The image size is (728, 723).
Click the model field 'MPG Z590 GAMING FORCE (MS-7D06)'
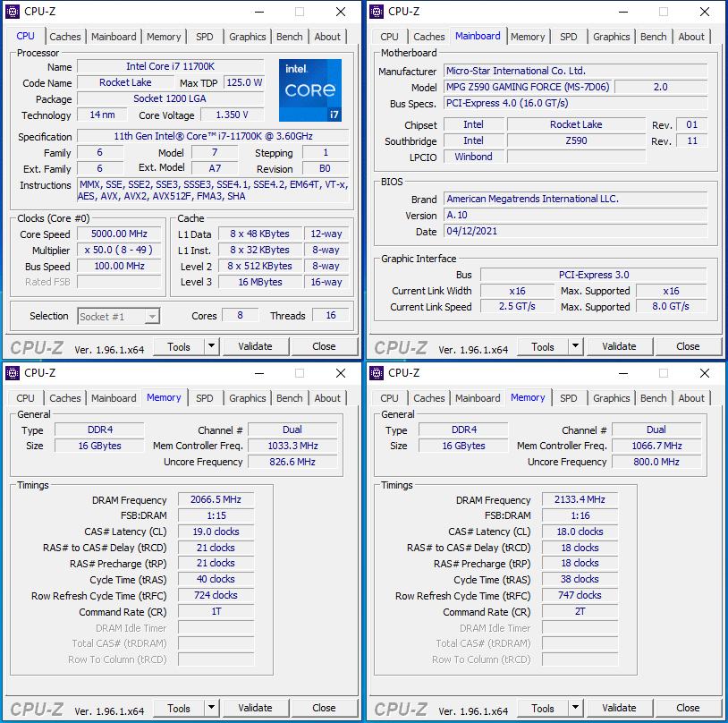[x=528, y=87]
